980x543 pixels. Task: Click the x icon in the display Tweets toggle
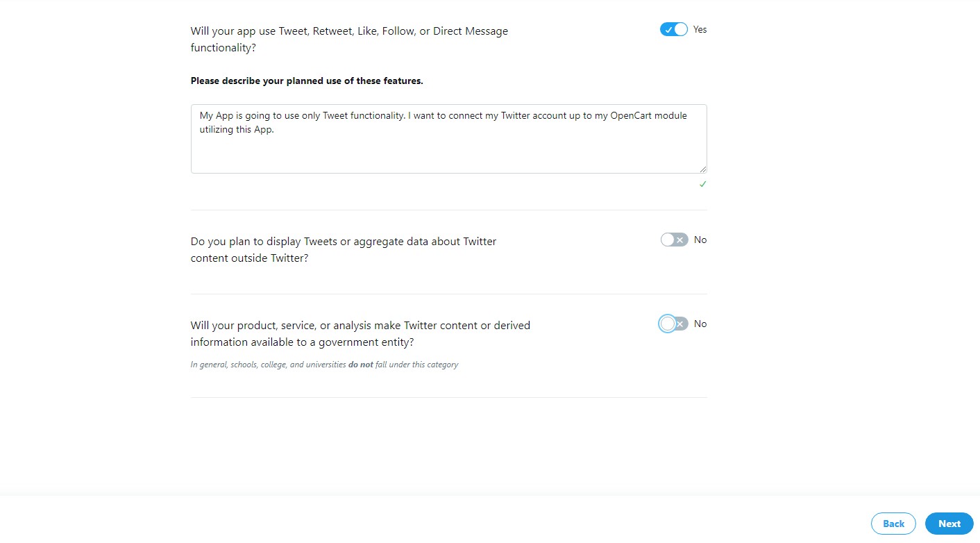pyautogui.click(x=681, y=240)
